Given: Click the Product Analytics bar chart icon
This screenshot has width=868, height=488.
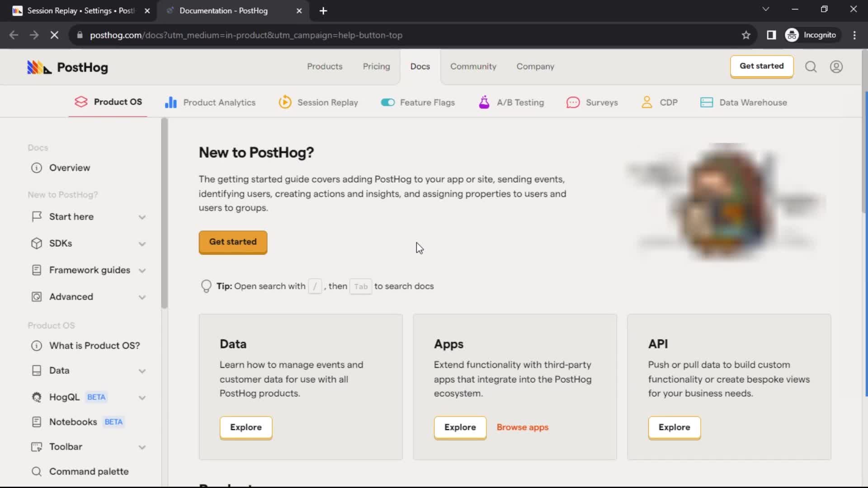Looking at the screenshot, I should [x=171, y=103].
